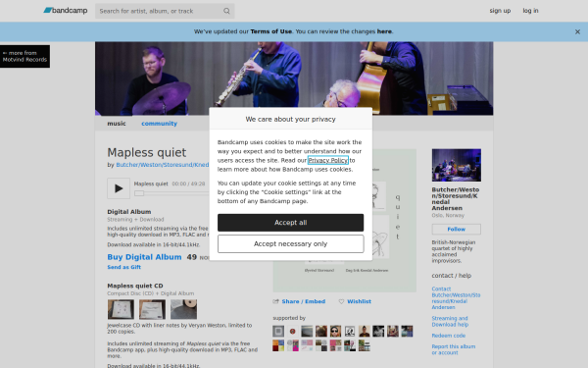The image size is (588, 368).
Task: Open the Privacy Policy link
Action: (328, 160)
